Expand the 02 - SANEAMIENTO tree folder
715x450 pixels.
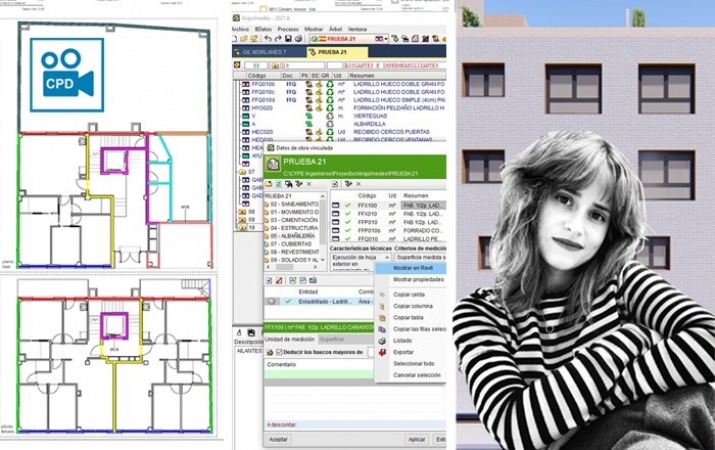point(267,204)
